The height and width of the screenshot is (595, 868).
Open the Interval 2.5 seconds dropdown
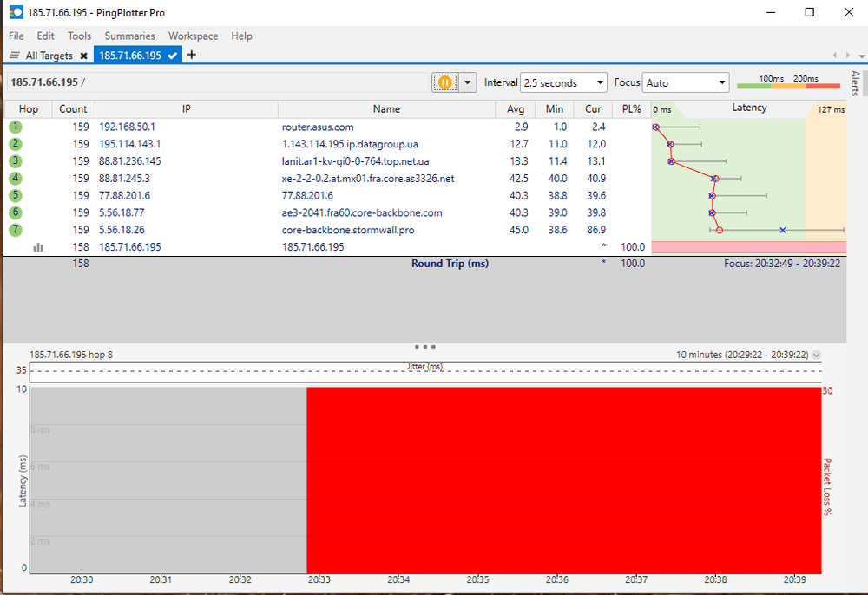point(563,82)
